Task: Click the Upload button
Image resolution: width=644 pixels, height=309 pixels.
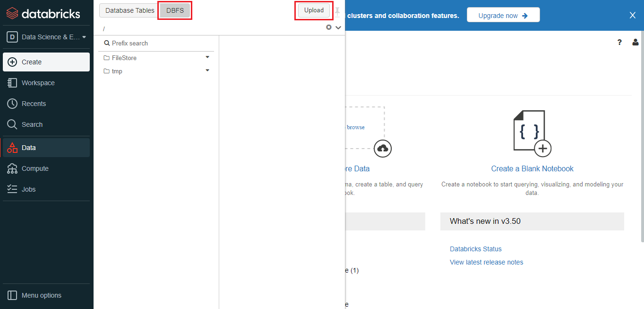Action: pos(314,10)
